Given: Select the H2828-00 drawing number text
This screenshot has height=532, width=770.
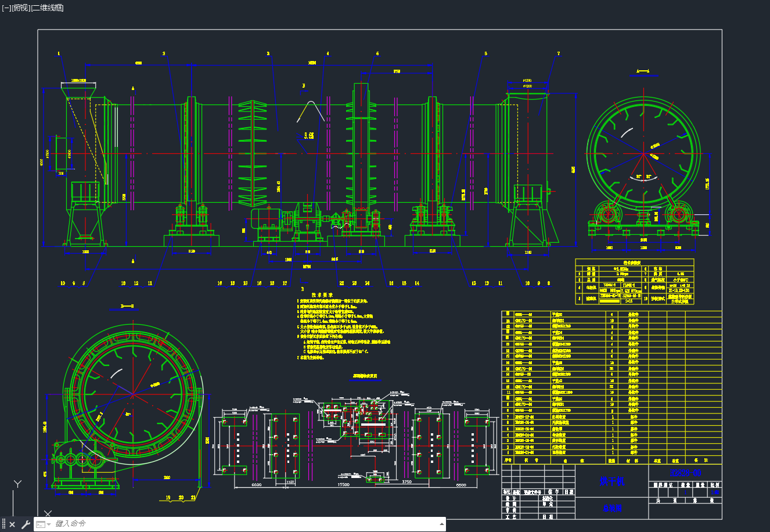Looking at the screenshot, I should [x=685, y=473].
